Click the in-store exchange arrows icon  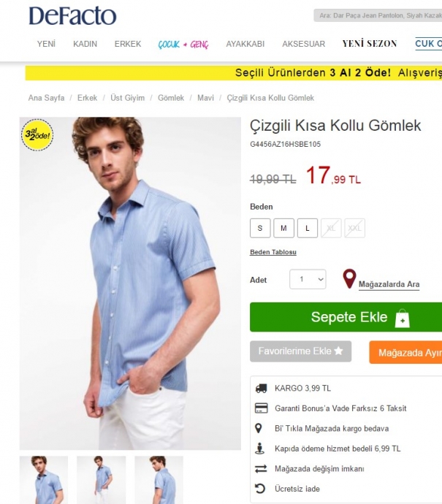tap(261, 469)
